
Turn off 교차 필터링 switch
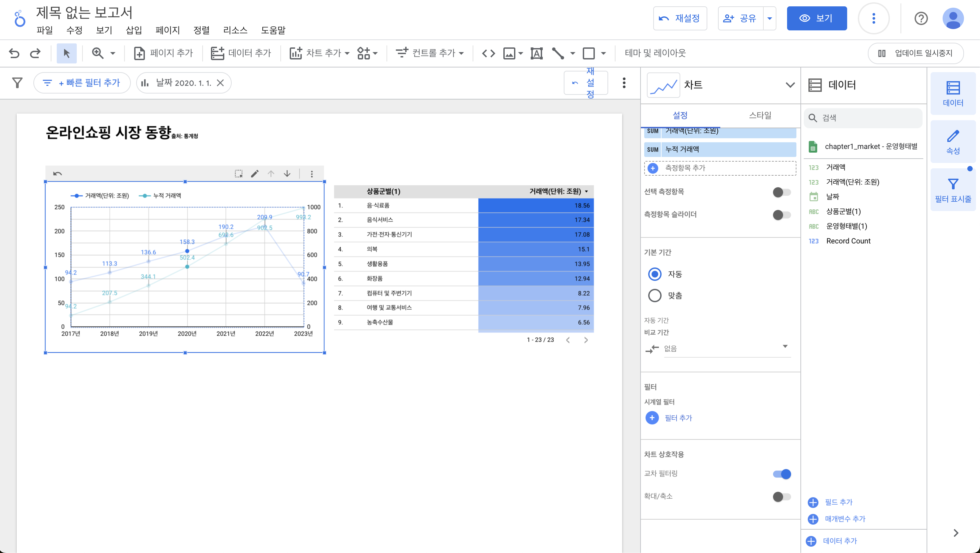781,474
